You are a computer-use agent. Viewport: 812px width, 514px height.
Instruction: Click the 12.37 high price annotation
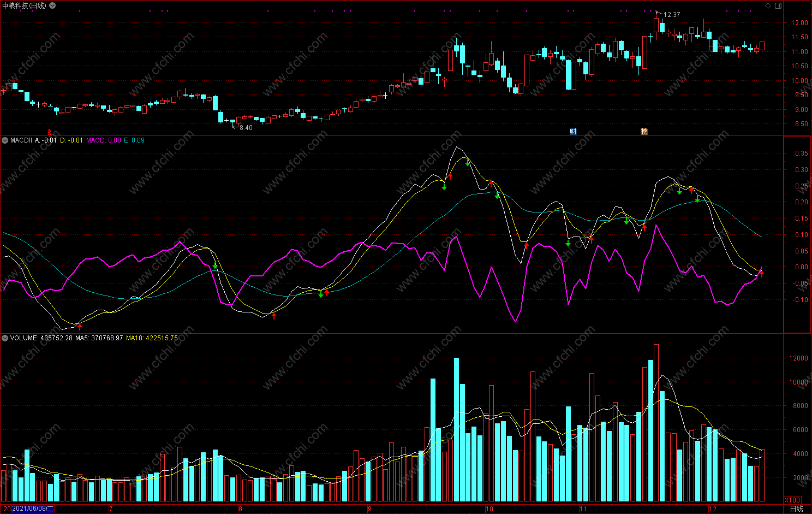pos(672,15)
